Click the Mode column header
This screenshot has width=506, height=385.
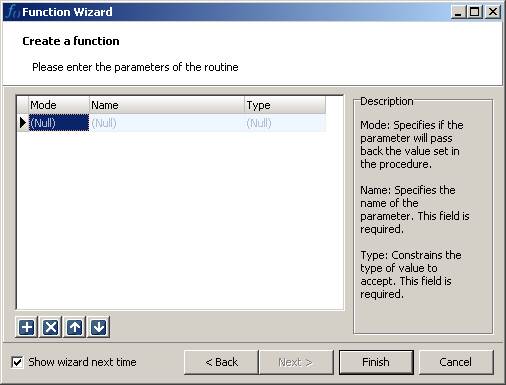click(59, 105)
